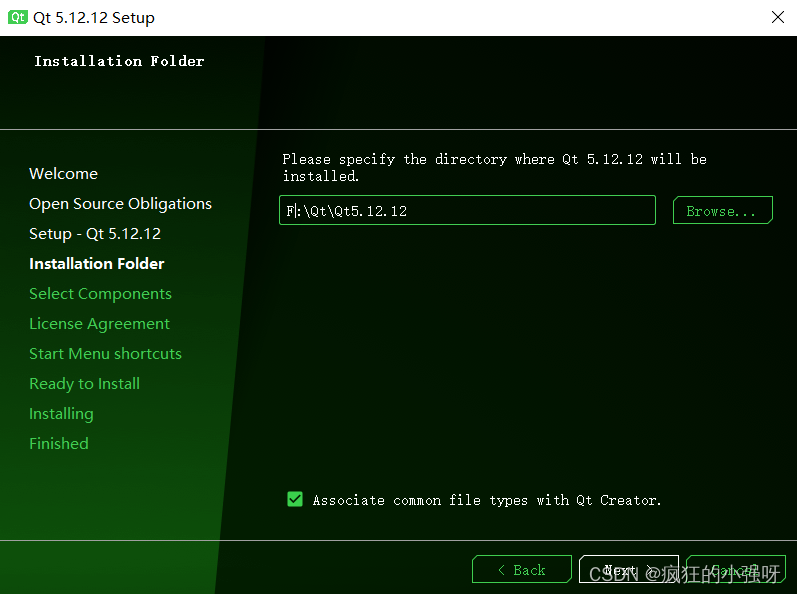Select the Installing step
Image resolution: width=797 pixels, height=594 pixels.
61,414
